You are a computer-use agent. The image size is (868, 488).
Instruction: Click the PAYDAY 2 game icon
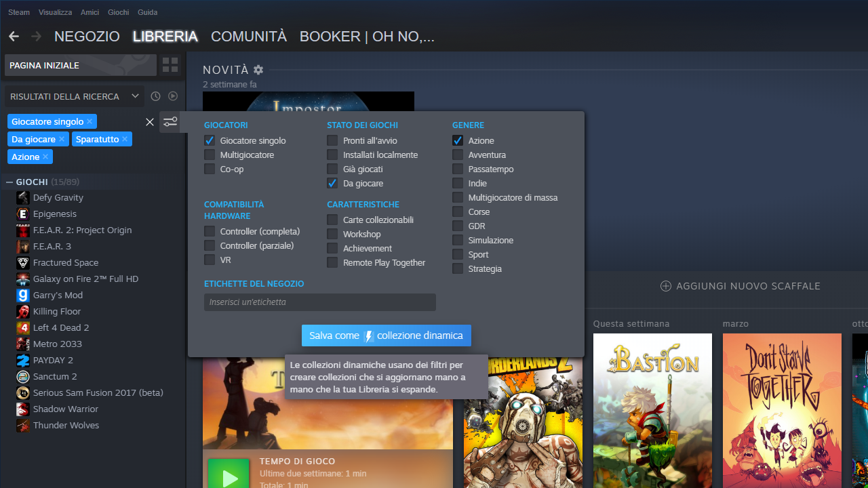pyautogui.click(x=23, y=361)
